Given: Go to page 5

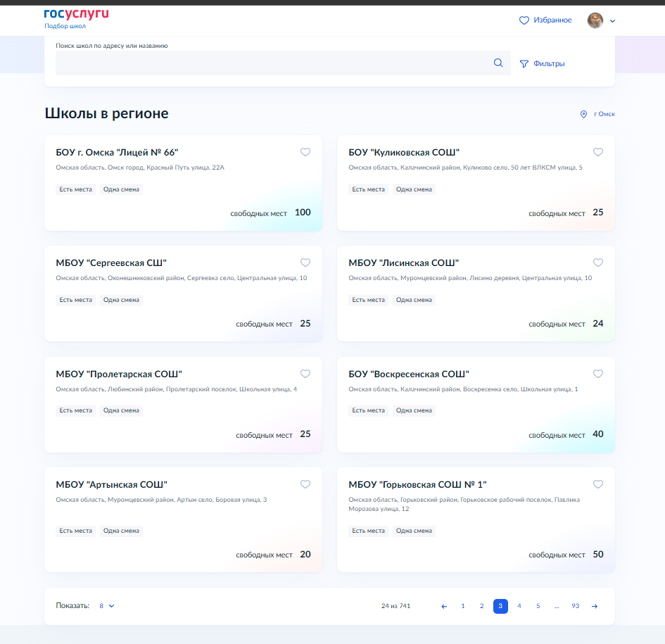Looking at the screenshot, I should click(538, 606).
